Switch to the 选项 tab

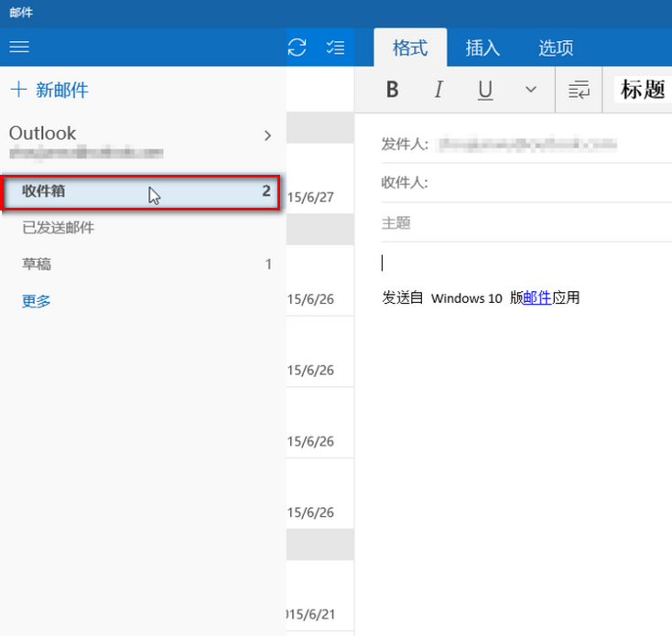(556, 49)
